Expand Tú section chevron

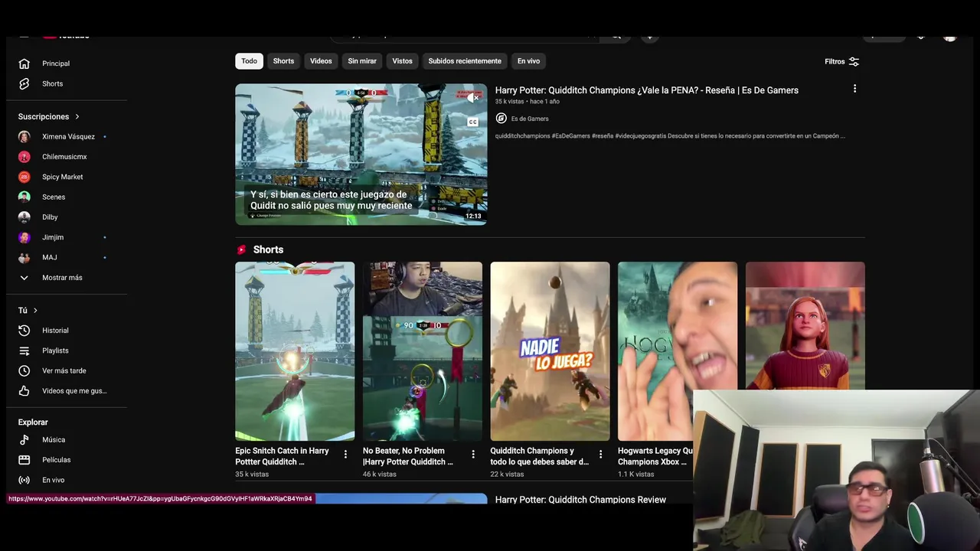click(x=35, y=310)
